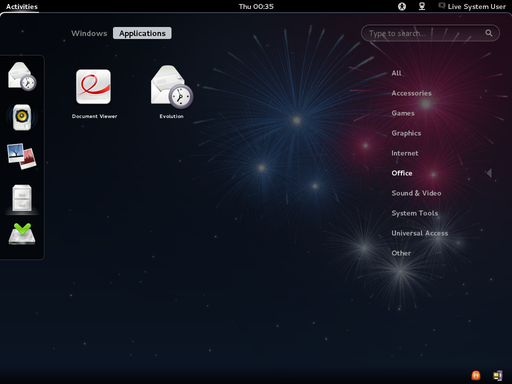
Task: Click the computer icon in the message tray
Action: click(498, 375)
